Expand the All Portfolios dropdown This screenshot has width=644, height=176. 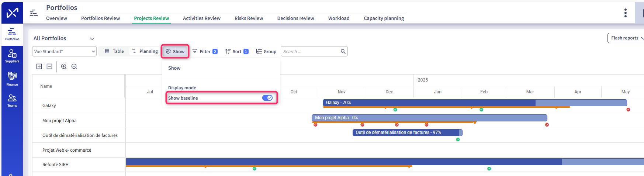point(92,38)
